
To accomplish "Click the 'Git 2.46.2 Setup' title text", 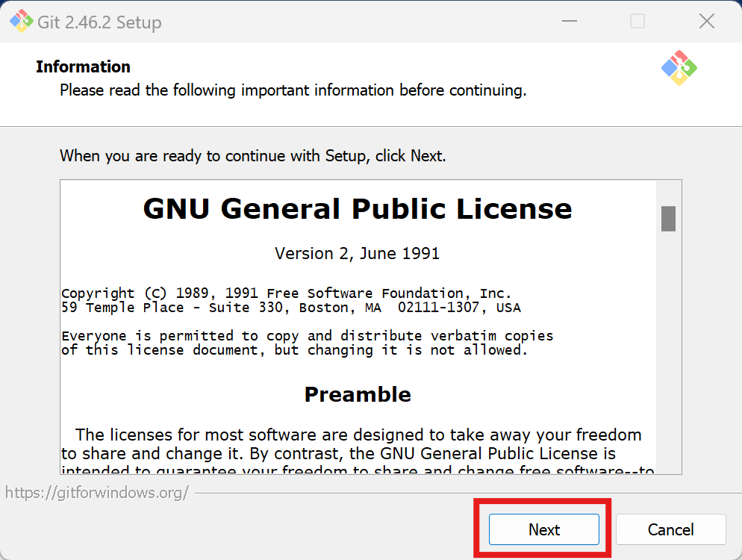I will [x=99, y=22].
